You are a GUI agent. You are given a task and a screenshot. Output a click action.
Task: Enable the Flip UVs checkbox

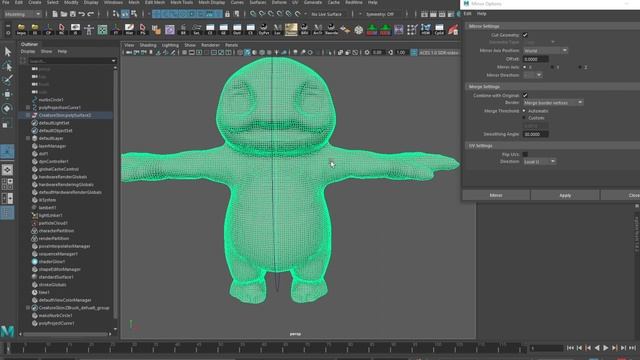pos(525,154)
